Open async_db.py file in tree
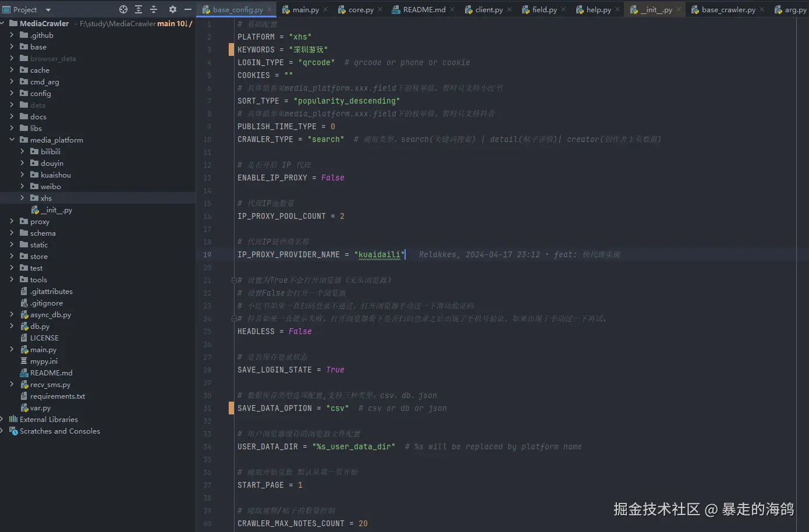Screen dimensions: 809x532 point(51,314)
